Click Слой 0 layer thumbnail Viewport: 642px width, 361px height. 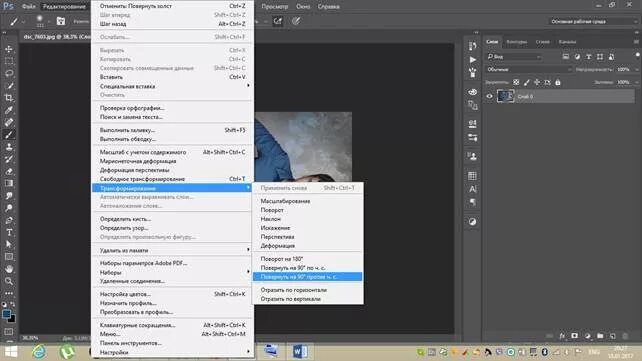pyautogui.click(x=505, y=96)
